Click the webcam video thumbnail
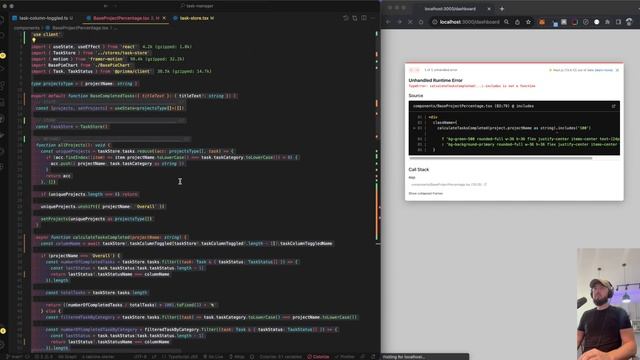640x360 pixels. [x=608, y=304]
